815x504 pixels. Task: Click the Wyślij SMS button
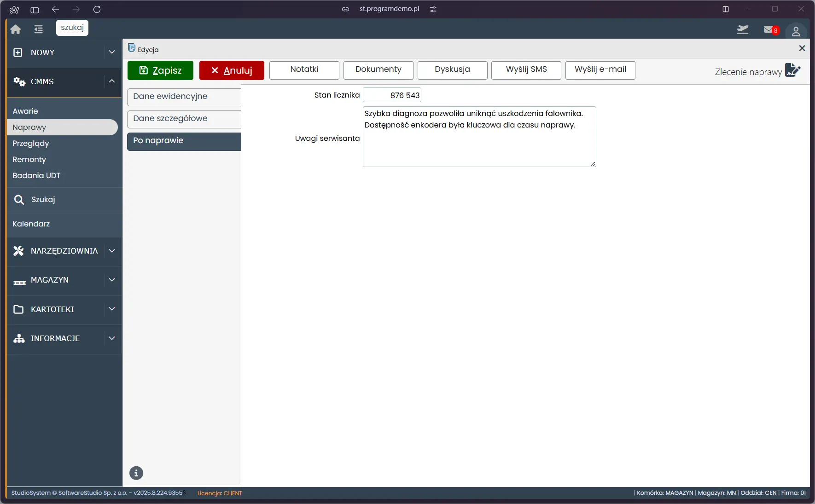click(526, 70)
